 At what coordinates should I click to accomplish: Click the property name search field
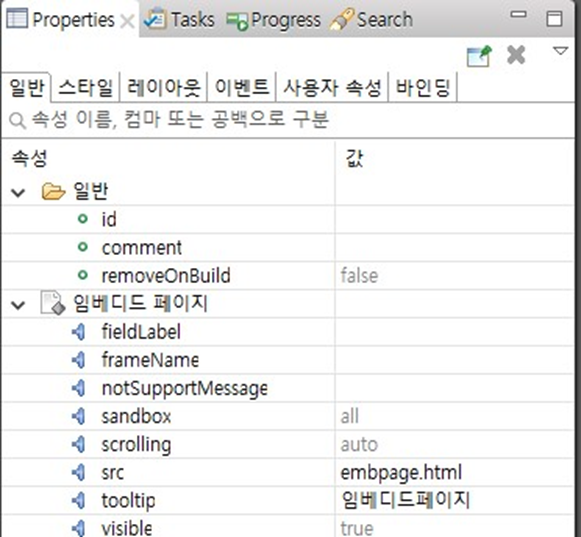tap(289, 120)
